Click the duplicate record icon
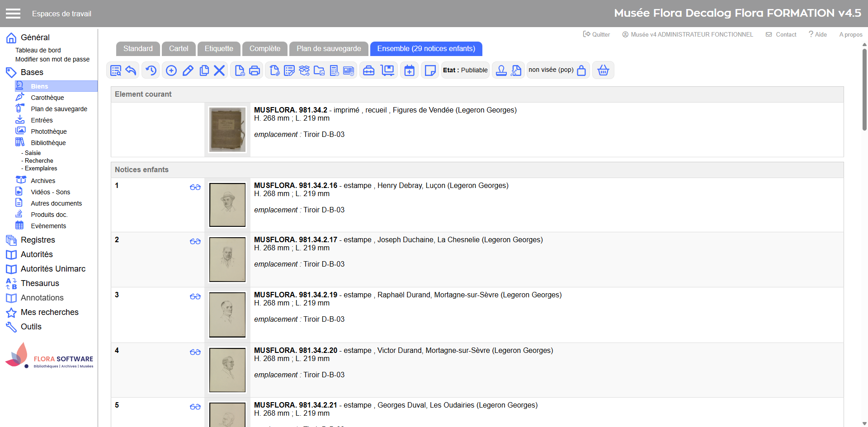The image size is (868, 427). 204,70
